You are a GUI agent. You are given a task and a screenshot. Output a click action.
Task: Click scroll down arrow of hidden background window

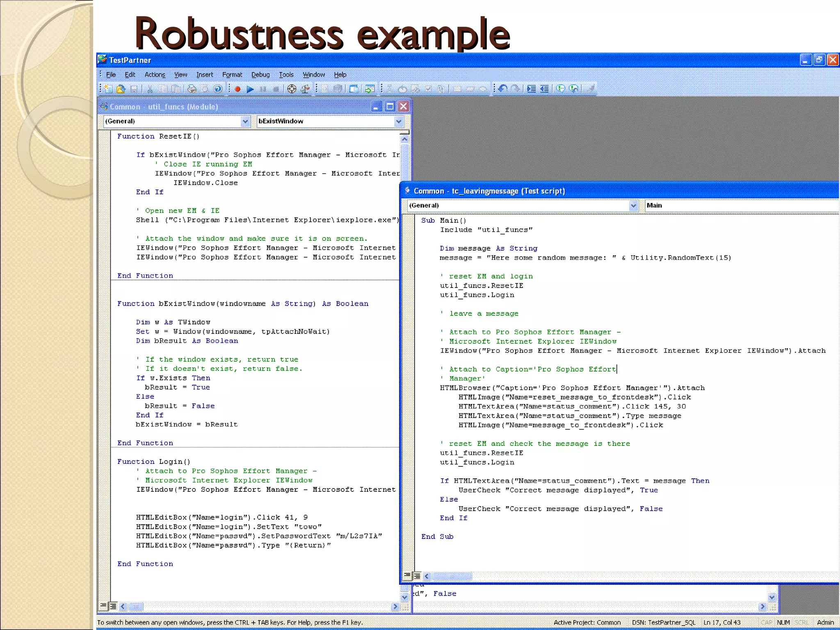772,597
